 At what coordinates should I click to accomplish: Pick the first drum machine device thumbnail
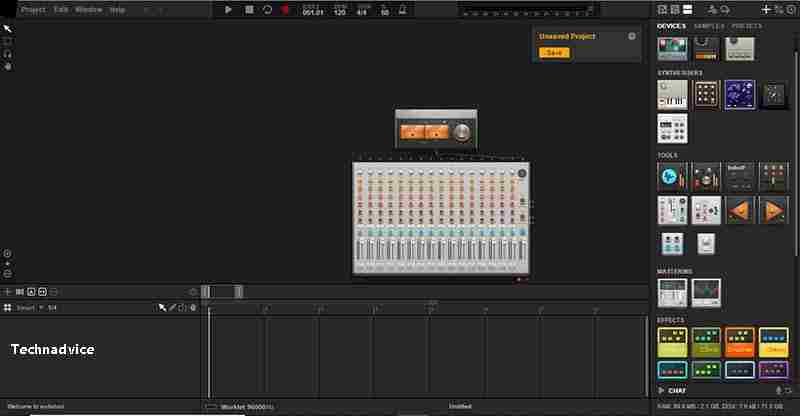pos(672,49)
